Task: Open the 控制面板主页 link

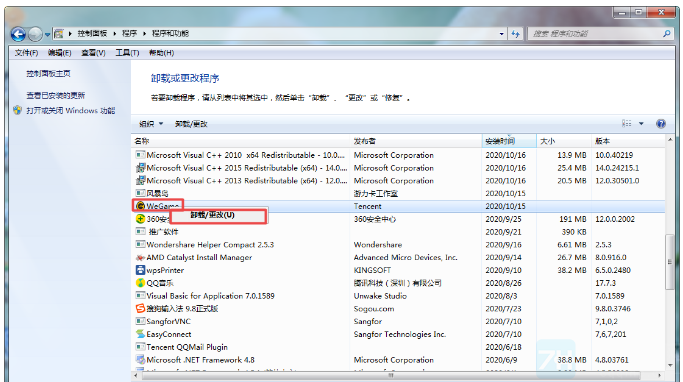Action: point(48,74)
